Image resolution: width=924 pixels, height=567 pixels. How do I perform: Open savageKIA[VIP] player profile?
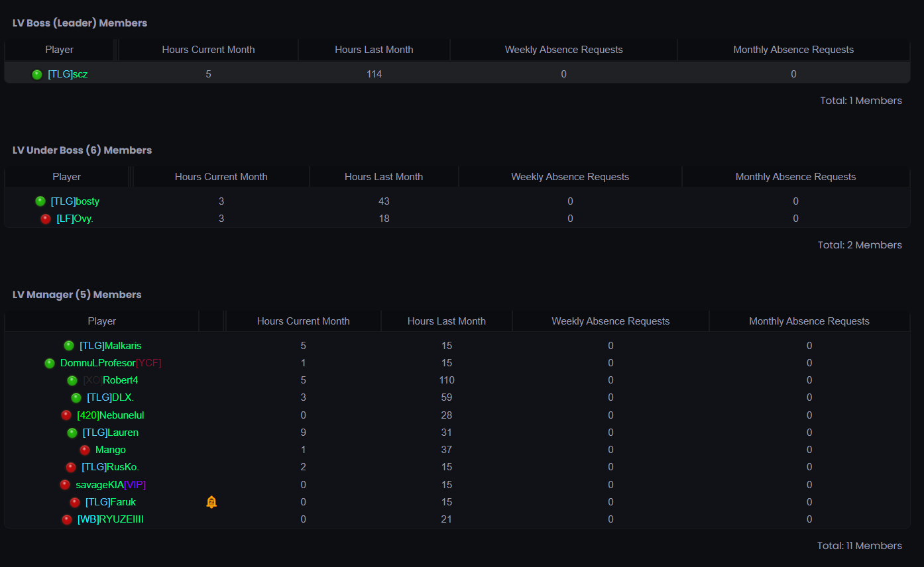pos(111,485)
